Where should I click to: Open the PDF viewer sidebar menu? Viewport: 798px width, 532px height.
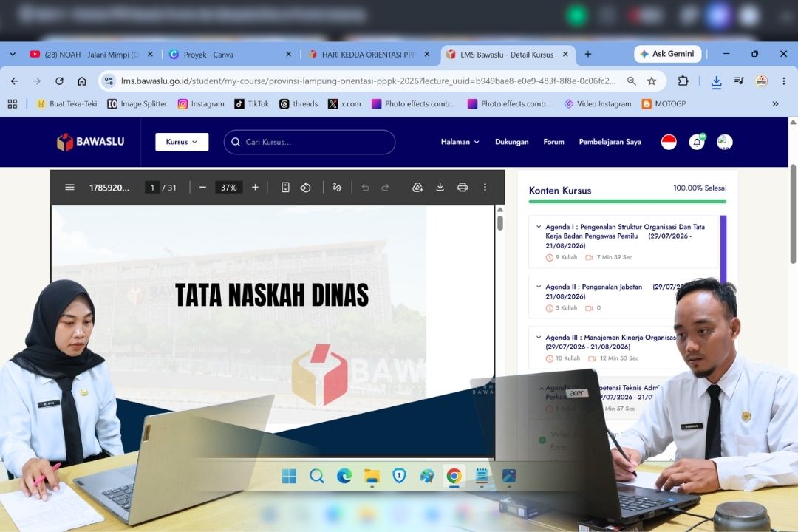(69, 188)
